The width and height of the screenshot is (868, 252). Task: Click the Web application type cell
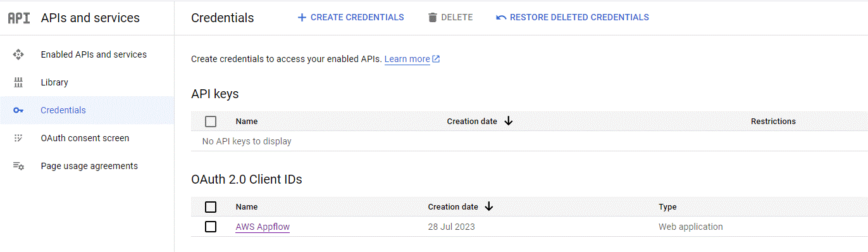(691, 227)
